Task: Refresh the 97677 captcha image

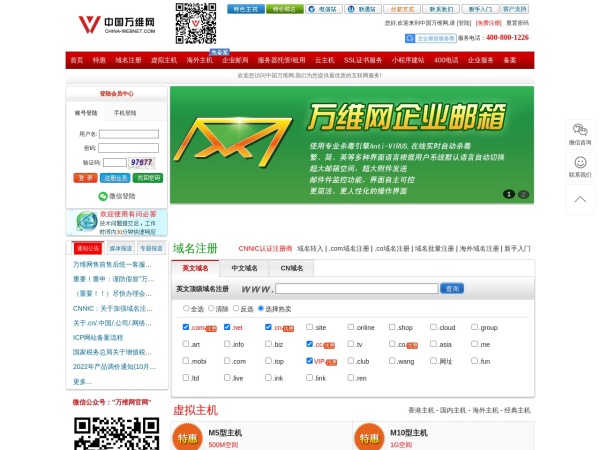Action: 142,162
